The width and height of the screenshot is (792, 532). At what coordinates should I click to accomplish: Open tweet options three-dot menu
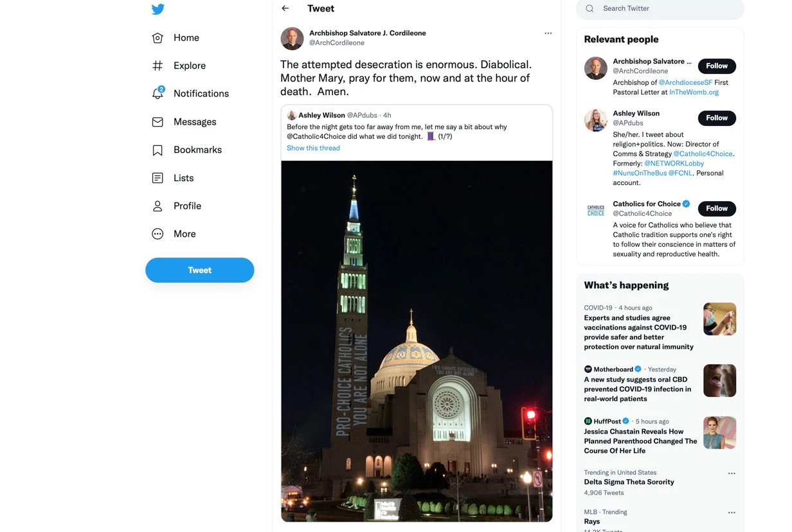[x=548, y=33]
